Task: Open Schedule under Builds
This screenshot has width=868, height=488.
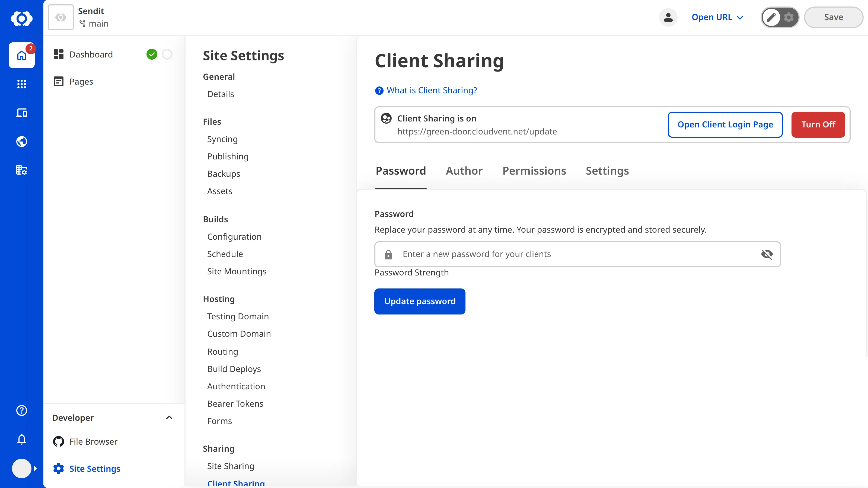Action: pos(225,254)
